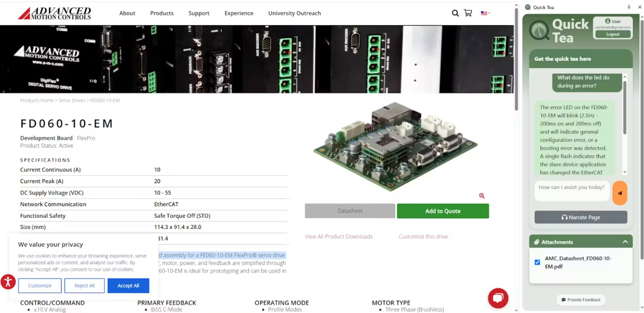Screen dimensions: 644x313
Task: Open the Products menu
Action: [x=162, y=13]
